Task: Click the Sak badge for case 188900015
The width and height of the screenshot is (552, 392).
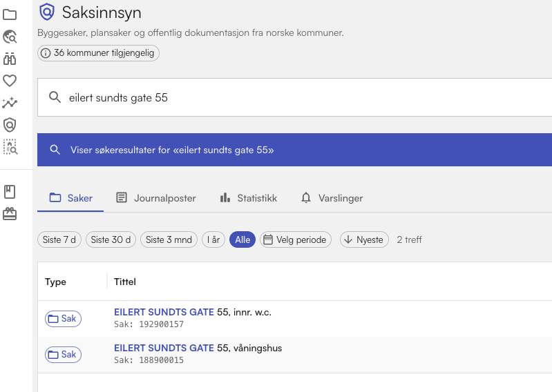Action: pos(63,354)
